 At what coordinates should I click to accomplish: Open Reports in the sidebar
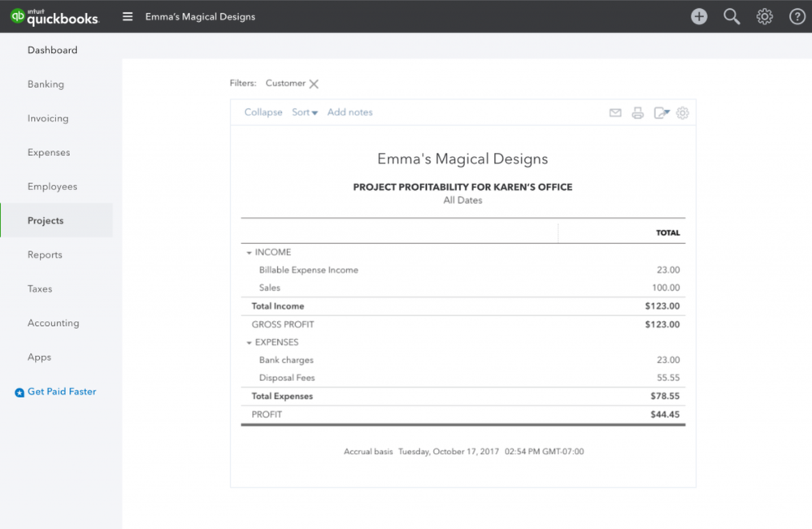pos(45,254)
